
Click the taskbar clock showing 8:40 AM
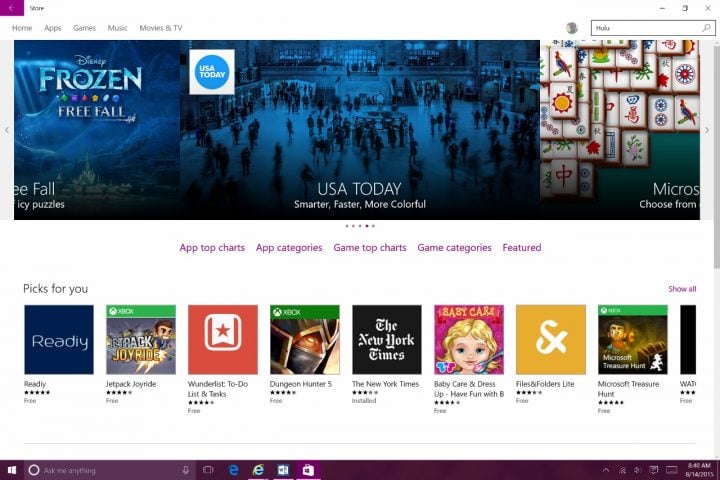699,470
